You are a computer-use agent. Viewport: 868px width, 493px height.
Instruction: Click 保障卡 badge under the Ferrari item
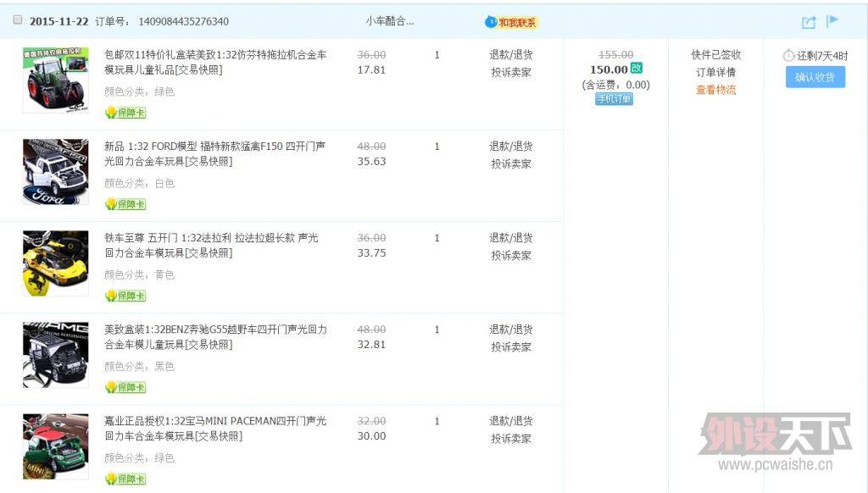click(x=125, y=296)
